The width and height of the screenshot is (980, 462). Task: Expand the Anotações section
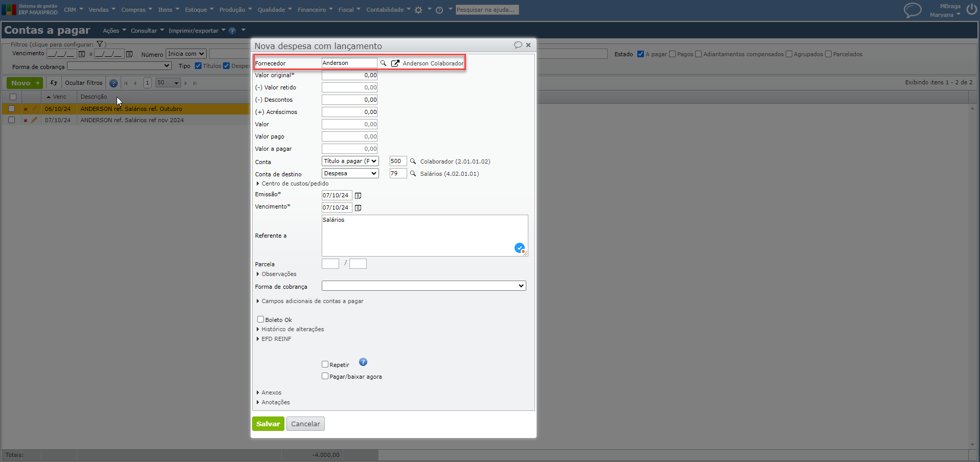click(x=273, y=402)
